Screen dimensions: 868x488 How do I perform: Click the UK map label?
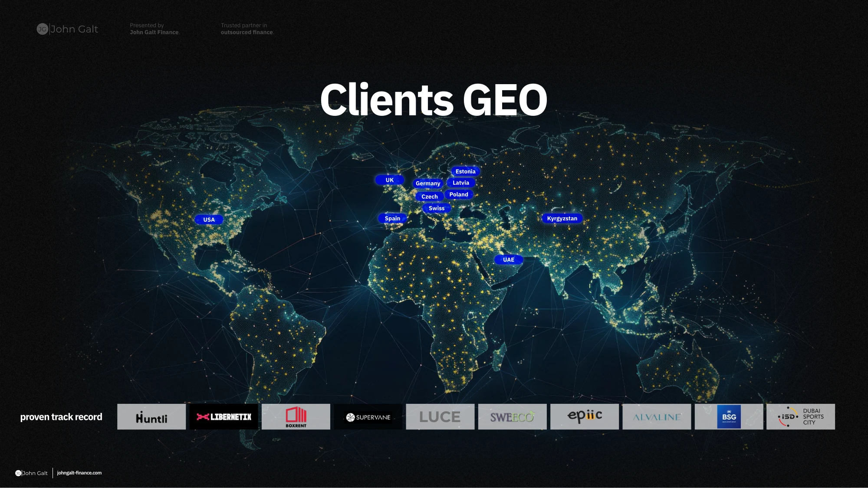click(390, 180)
